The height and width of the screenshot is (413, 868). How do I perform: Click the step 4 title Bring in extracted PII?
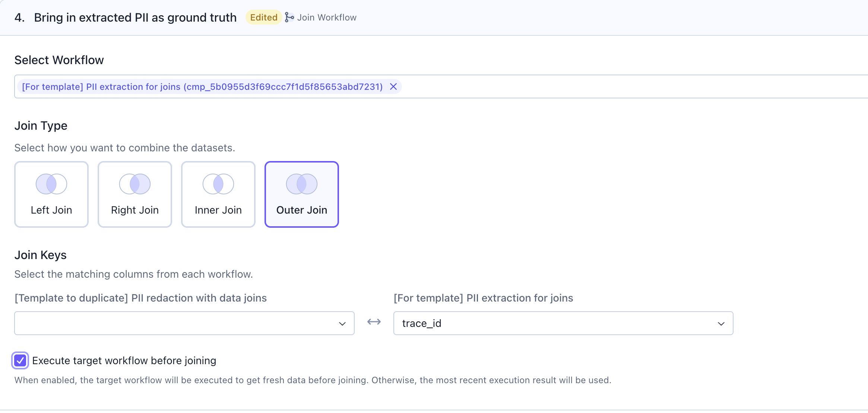click(x=135, y=18)
